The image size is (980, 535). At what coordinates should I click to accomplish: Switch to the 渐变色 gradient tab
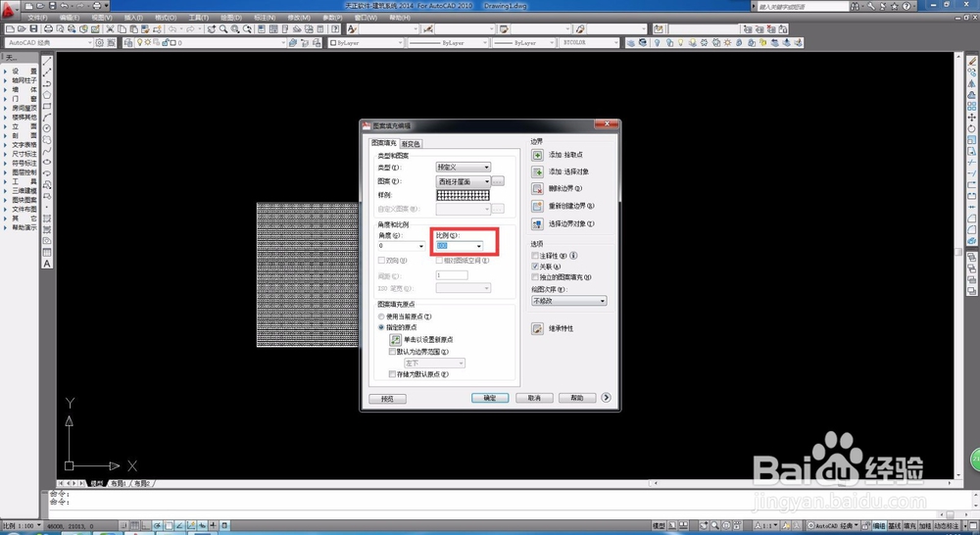coord(411,144)
